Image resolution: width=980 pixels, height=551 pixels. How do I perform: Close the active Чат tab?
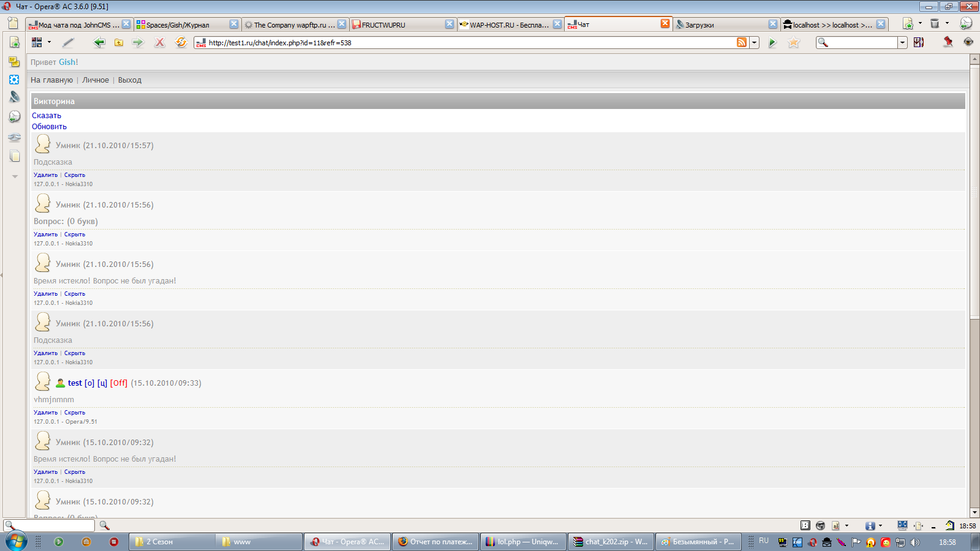click(665, 23)
